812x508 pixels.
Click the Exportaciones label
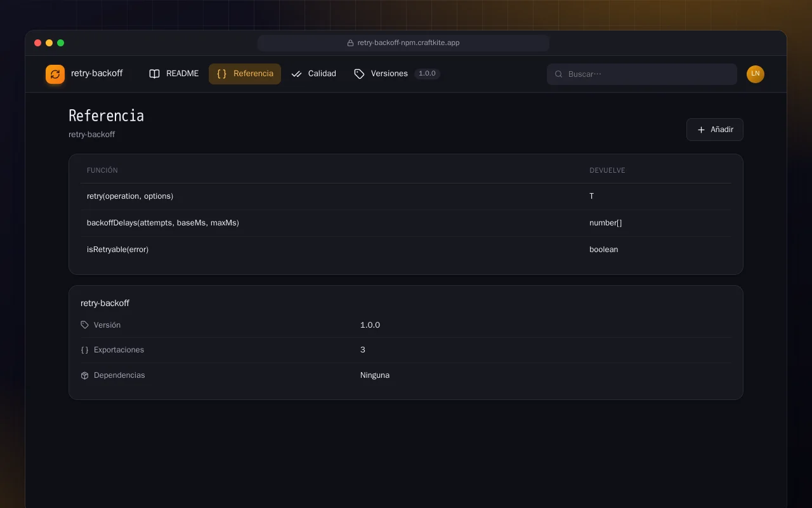point(119,350)
